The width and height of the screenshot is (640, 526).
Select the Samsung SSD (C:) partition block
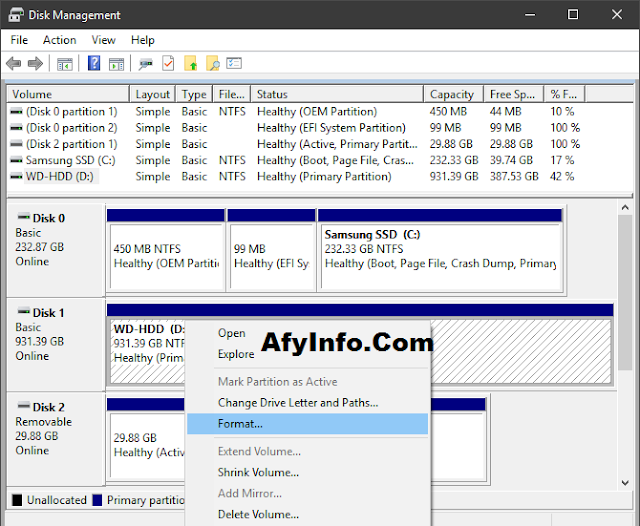tap(440, 250)
